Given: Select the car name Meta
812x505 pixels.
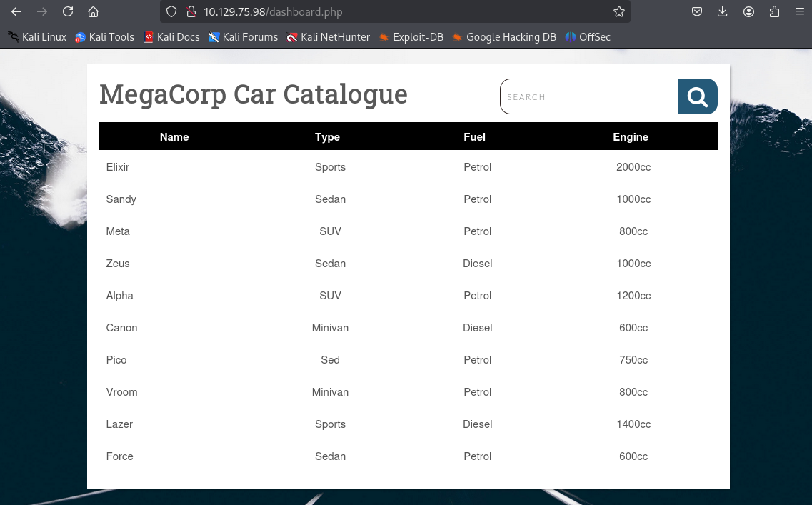Looking at the screenshot, I should coord(118,231).
